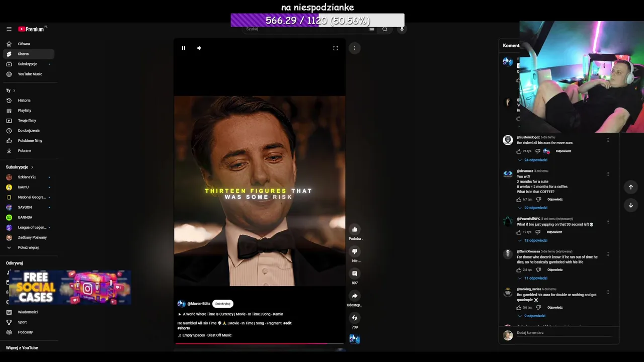Go to next Short arrow
Image resolution: width=644 pixels, height=362 pixels.
[x=630, y=205]
